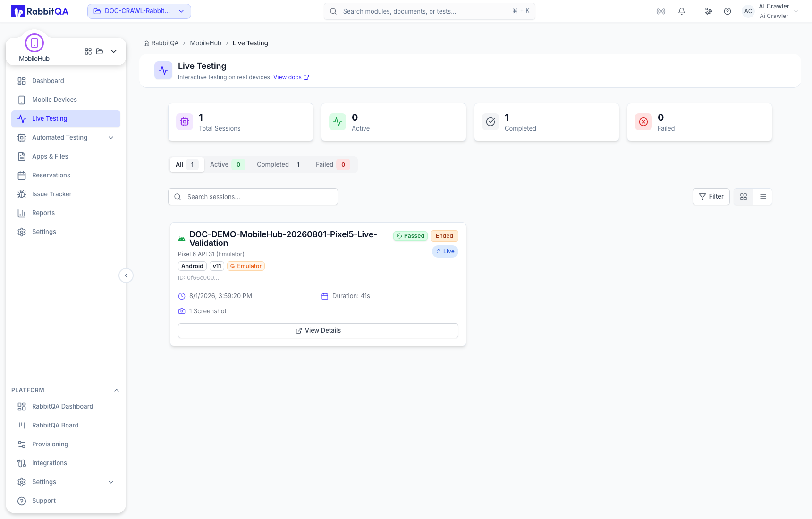Viewport: 812px width, 519px height.
Task: Click the Android tag
Action: [192, 266]
